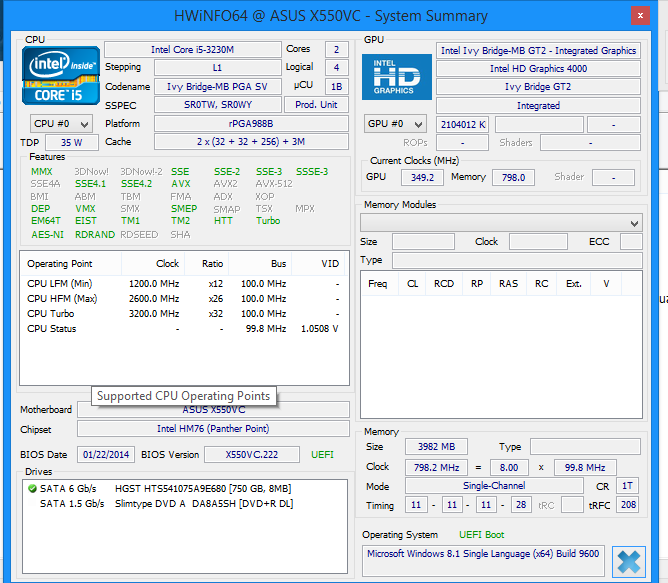Click the memory Mode field Single-Channel

pyautogui.click(x=494, y=486)
